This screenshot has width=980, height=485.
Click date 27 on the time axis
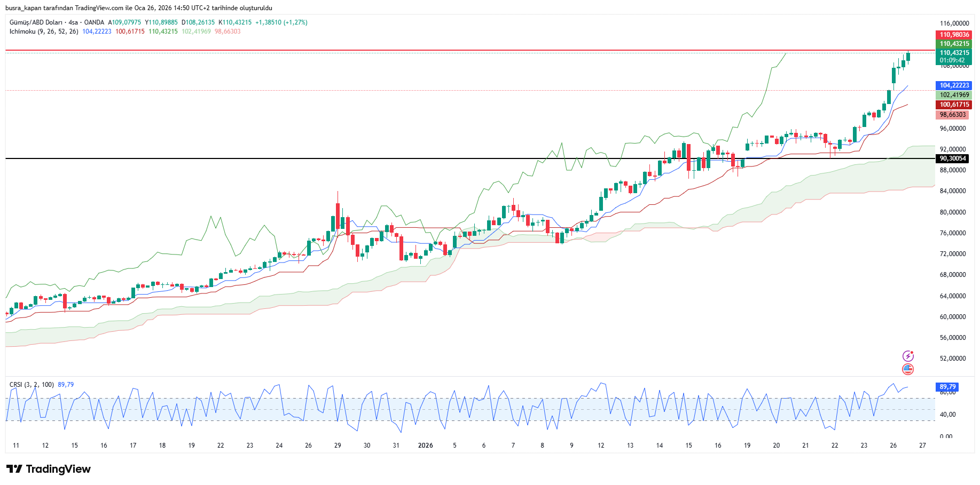point(922,446)
